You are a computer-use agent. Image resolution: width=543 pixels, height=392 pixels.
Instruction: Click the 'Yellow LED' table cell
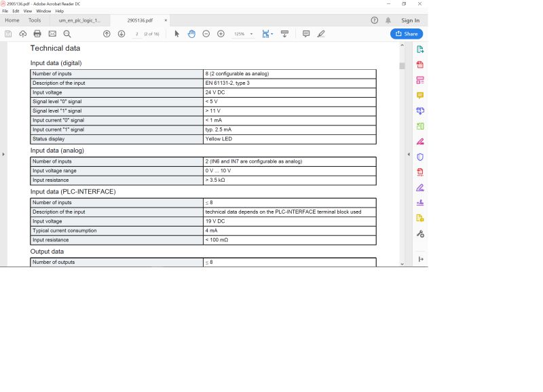290,139
